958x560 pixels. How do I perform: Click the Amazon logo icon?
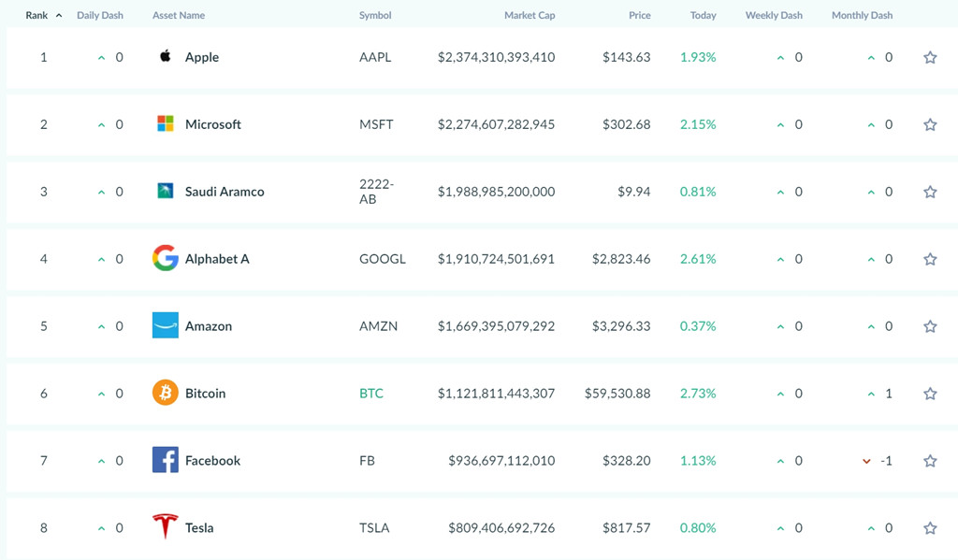(165, 325)
